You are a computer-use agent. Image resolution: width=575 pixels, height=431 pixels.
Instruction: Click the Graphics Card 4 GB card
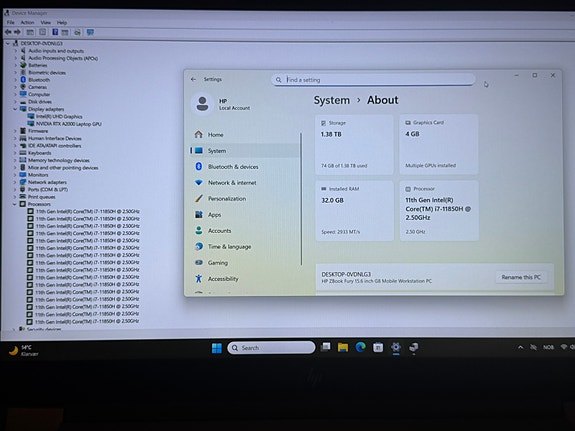(x=439, y=145)
